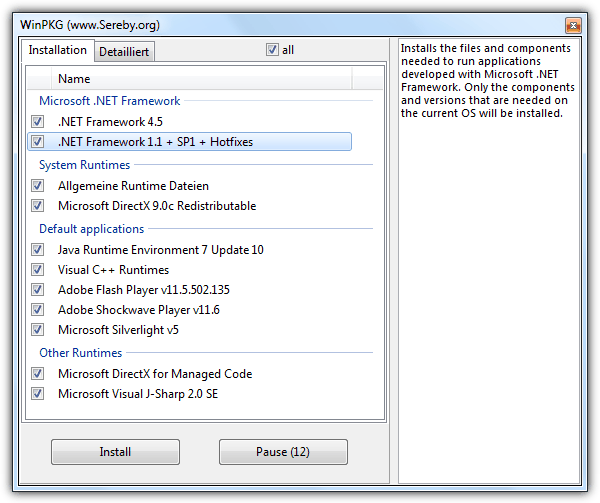
Task: Toggle the 'all' checkbox
Action: pos(272,50)
